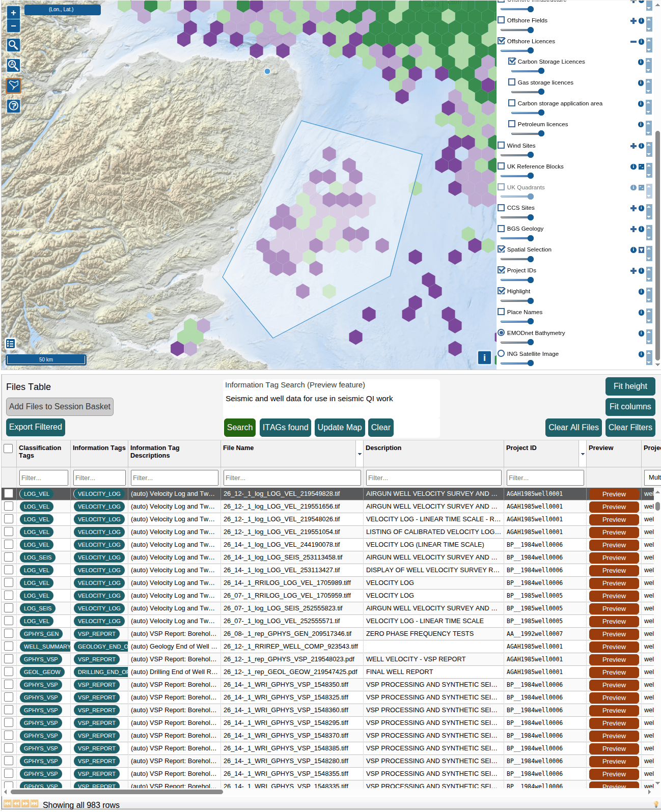
Task: Activate the magnifier search map tool
Action: tap(13, 45)
